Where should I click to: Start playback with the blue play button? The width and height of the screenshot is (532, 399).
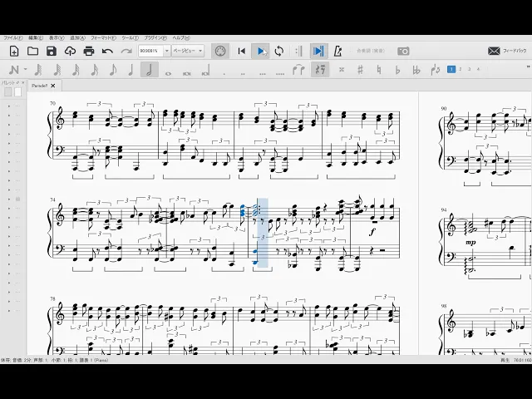(x=260, y=52)
